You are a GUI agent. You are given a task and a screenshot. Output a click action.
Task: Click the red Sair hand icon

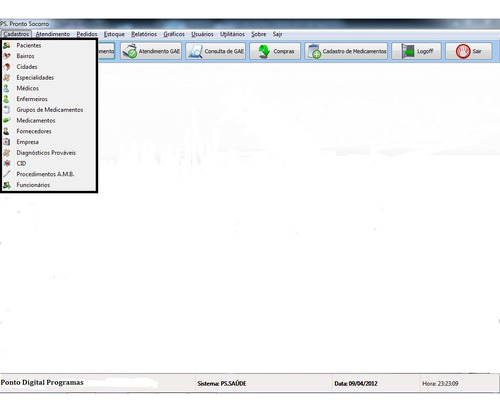(463, 51)
